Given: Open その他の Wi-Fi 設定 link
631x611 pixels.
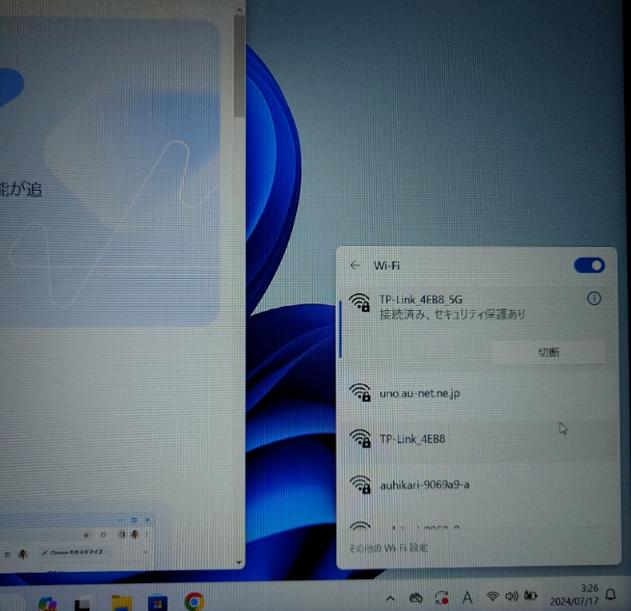Looking at the screenshot, I should [x=388, y=548].
